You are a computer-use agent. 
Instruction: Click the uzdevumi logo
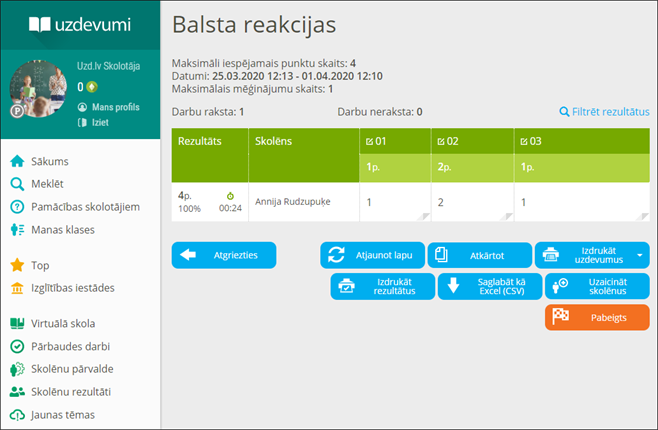pos(80,24)
